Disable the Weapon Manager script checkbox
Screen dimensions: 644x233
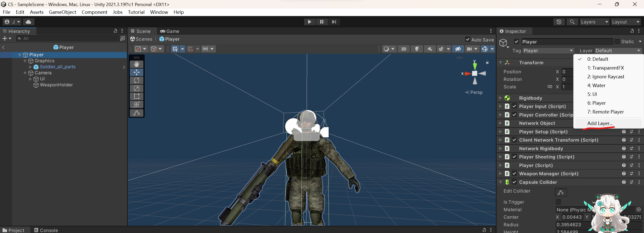coord(514,173)
